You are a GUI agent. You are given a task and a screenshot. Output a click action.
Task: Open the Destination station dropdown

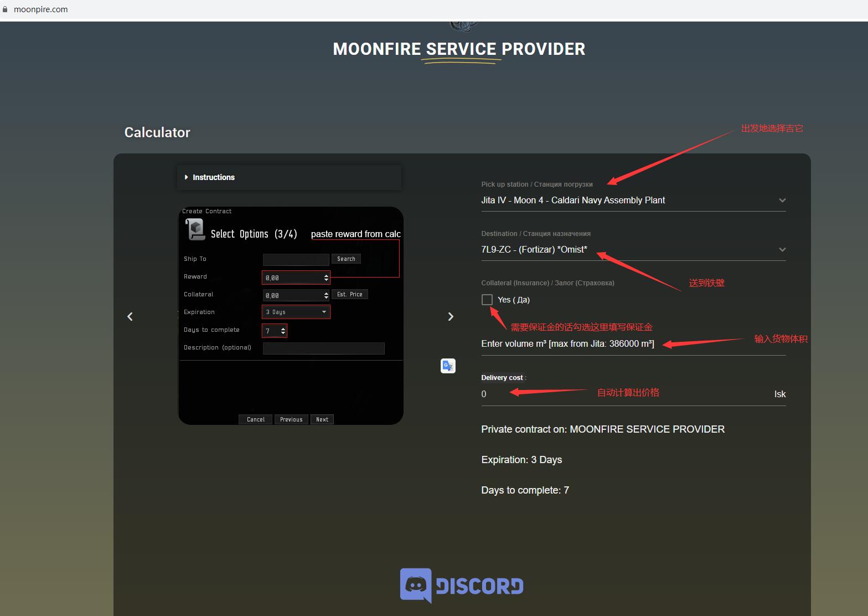tap(633, 250)
